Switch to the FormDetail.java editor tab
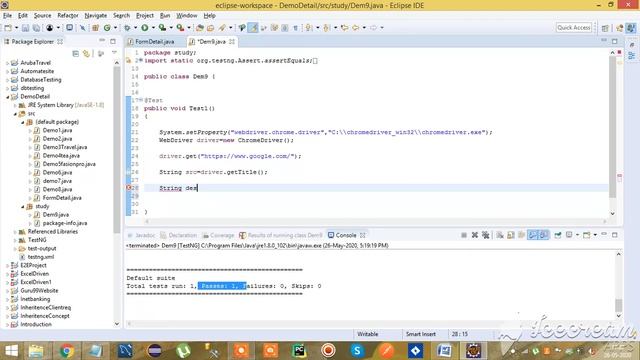Screen dimensions: 640x360 pos(155,42)
